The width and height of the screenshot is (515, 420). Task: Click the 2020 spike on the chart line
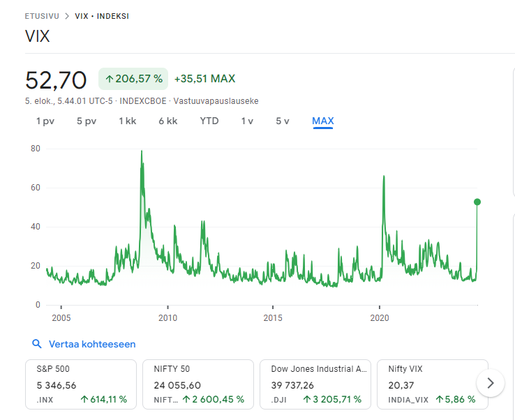[x=384, y=177]
